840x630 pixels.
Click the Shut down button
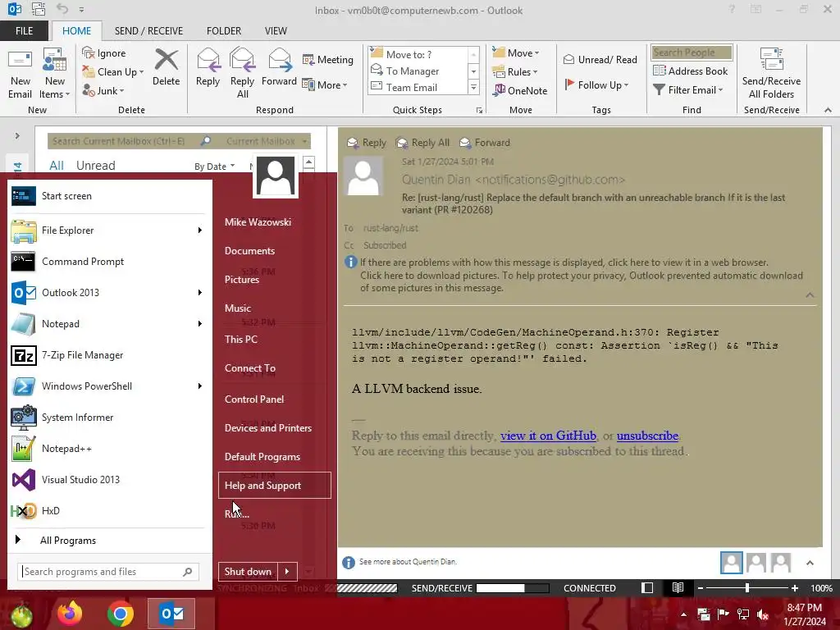tap(248, 572)
